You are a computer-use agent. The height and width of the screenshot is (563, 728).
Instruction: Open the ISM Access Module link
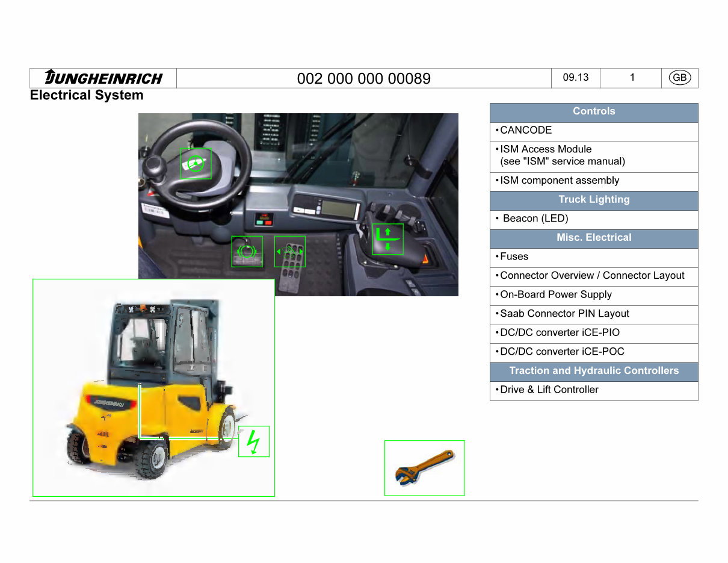click(594, 157)
